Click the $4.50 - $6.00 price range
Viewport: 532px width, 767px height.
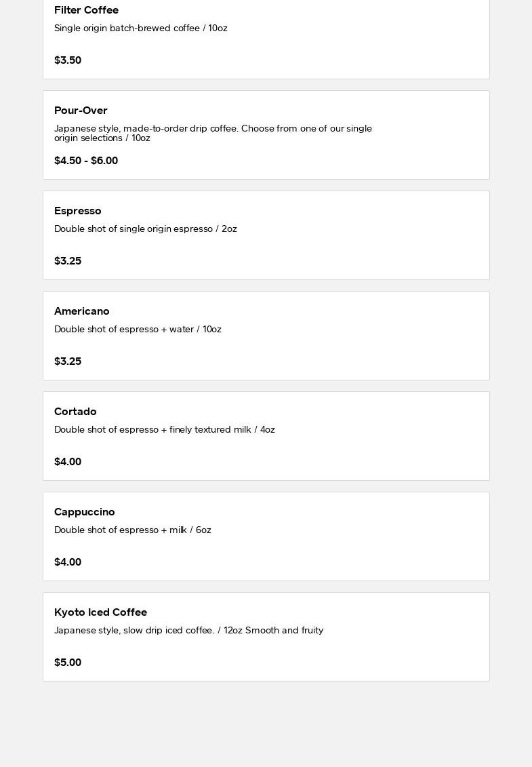86,161
